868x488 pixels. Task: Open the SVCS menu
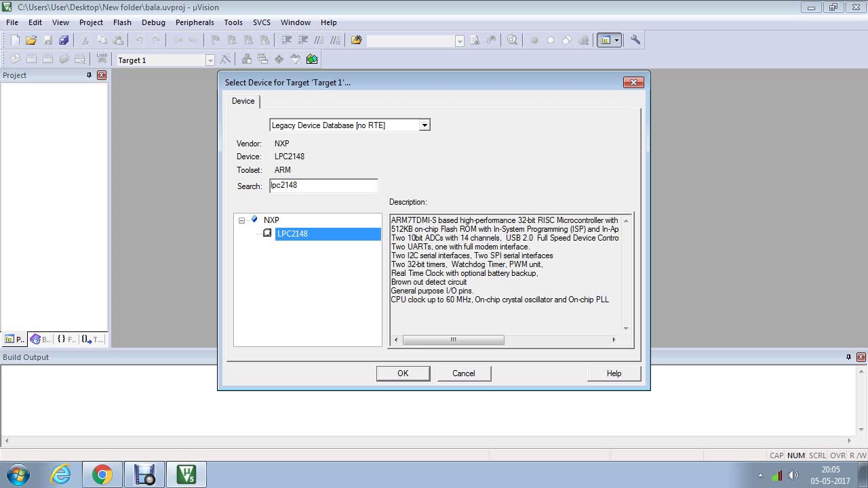pyautogui.click(x=261, y=22)
